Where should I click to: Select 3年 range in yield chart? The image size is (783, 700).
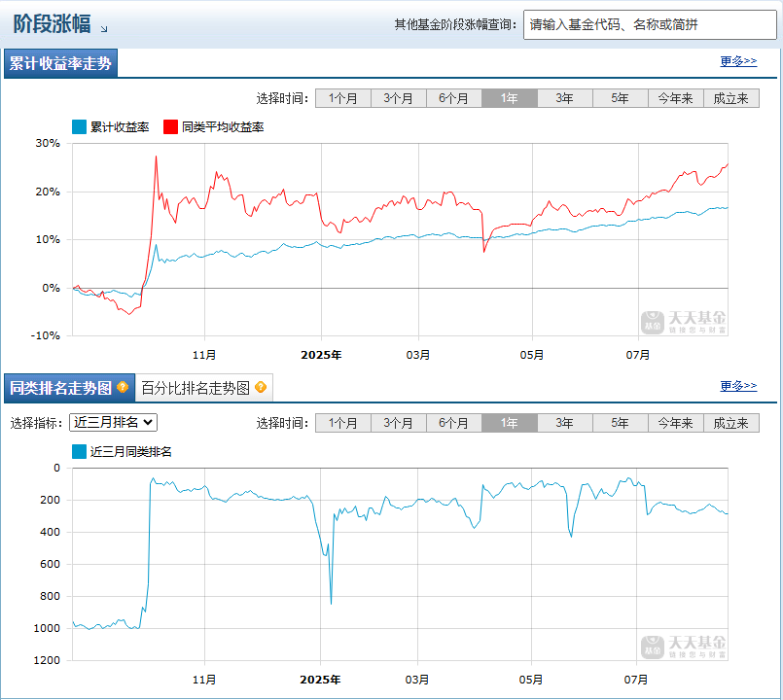(x=565, y=98)
